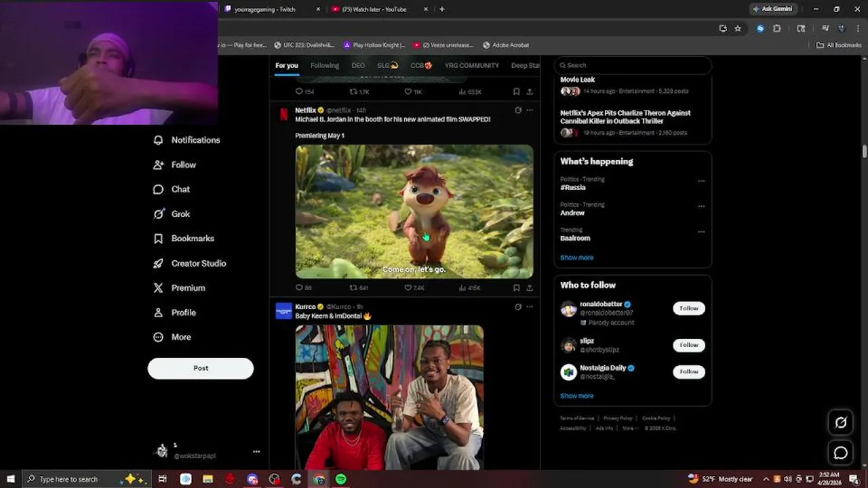Open the floating chat messages button
This screenshot has height=488, width=868.
pos(841,453)
